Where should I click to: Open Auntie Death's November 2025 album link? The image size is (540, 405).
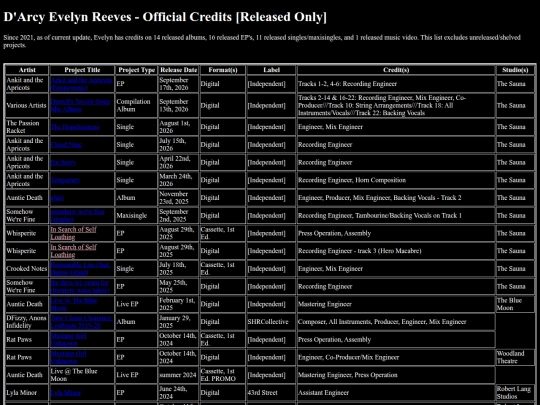57,198
